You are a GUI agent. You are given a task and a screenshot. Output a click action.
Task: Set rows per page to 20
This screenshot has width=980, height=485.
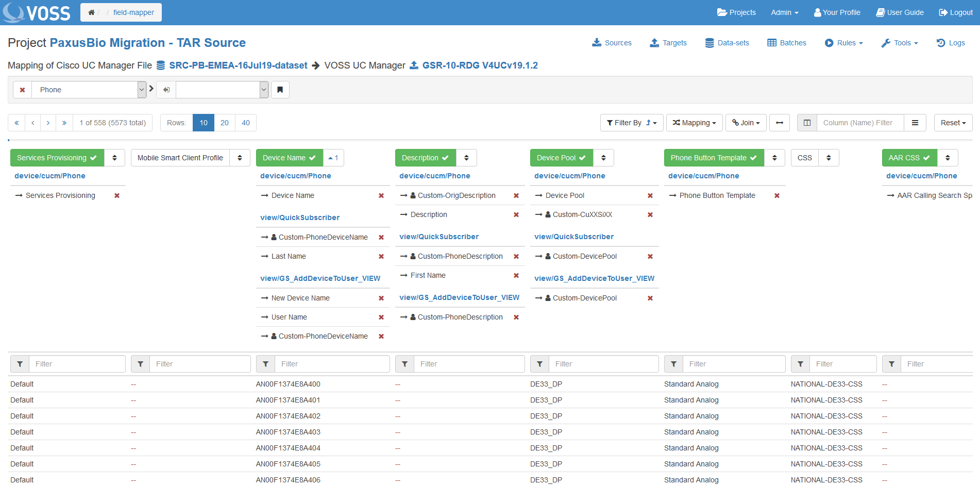(x=225, y=123)
